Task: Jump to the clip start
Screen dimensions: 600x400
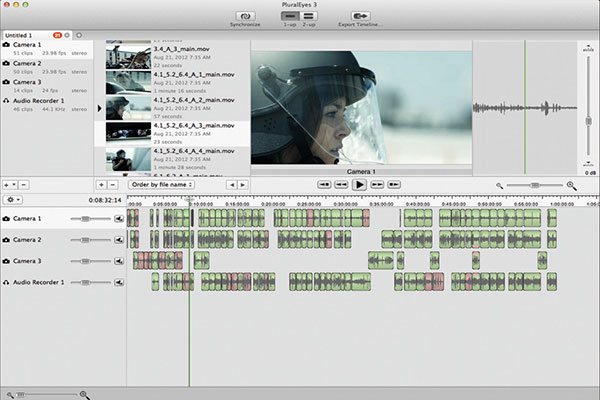Action: [324, 184]
